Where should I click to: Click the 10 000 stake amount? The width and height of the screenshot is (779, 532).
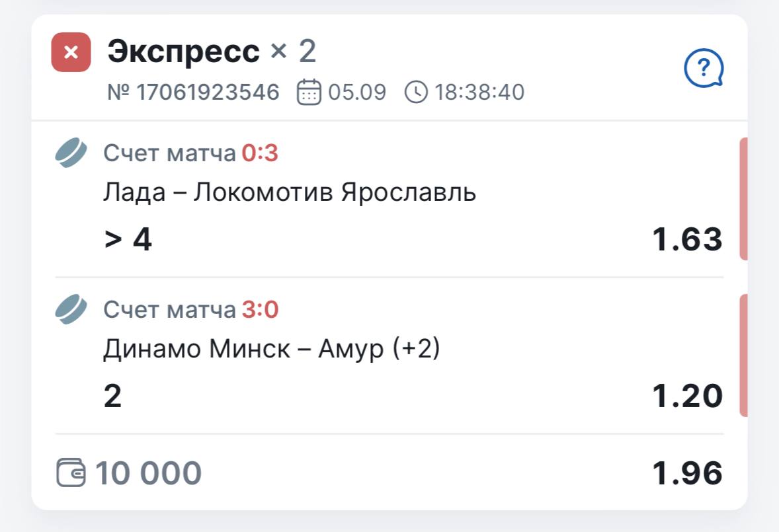click(149, 473)
